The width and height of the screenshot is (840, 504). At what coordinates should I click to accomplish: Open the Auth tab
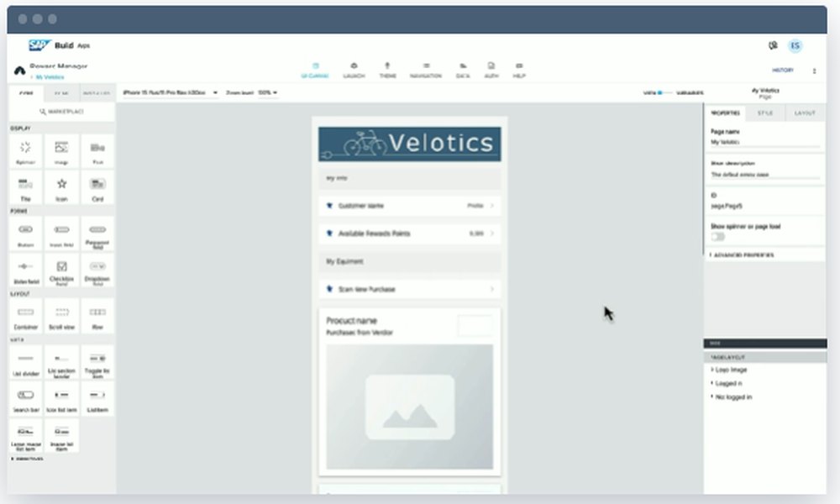(x=491, y=71)
